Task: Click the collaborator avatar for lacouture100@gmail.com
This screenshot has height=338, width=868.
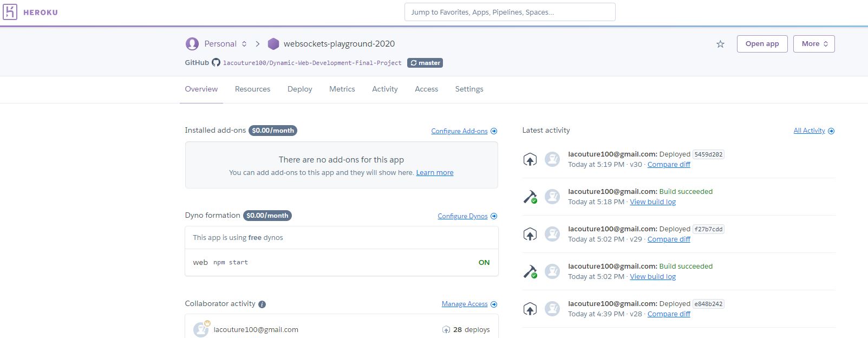Action: (201, 329)
